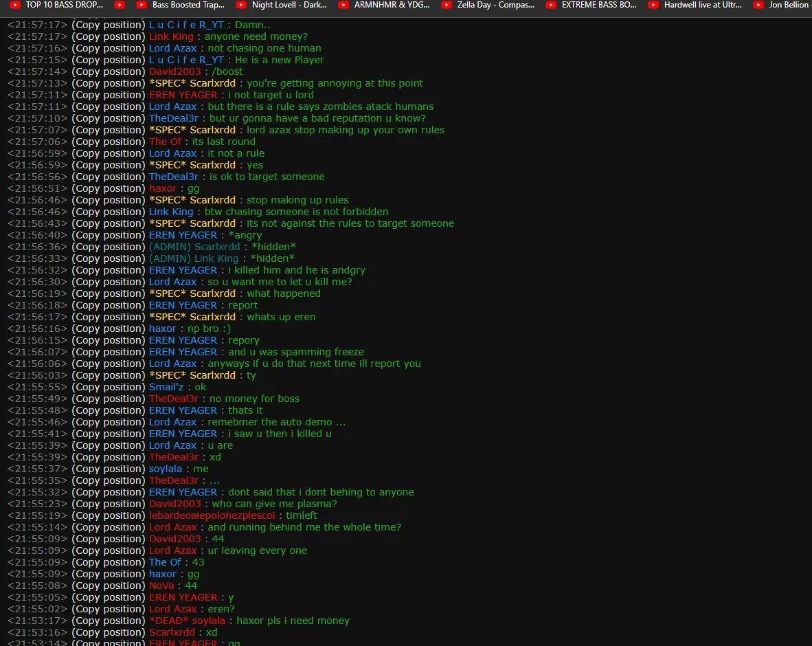Copy position on 'its last round' row
This screenshot has height=646, width=812.
(x=109, y=142)
